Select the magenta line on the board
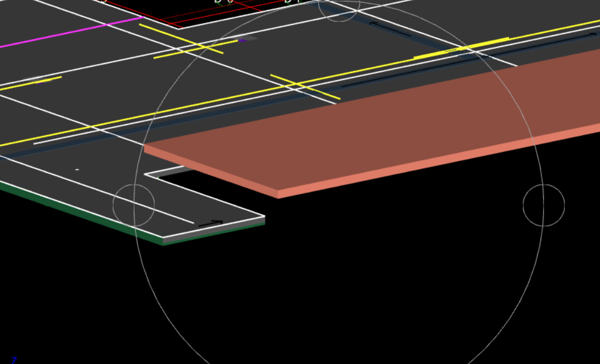The image size is (600, 364). [x=71, y=32]
